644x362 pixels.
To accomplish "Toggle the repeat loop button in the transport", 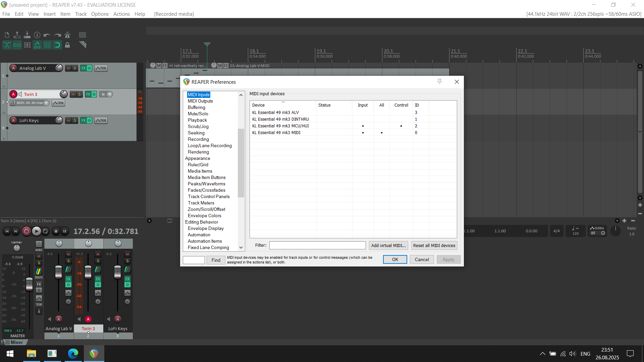I will point(46,231).
